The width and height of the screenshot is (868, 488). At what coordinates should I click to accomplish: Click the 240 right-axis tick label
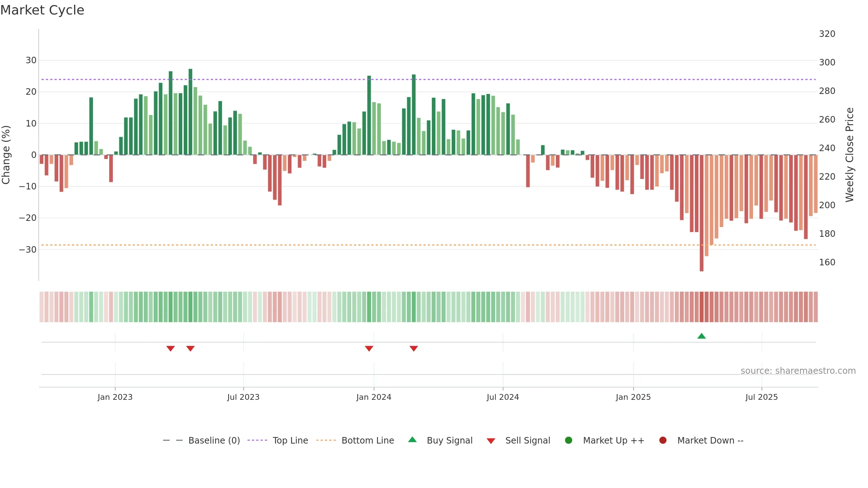[x=827, y=148]
